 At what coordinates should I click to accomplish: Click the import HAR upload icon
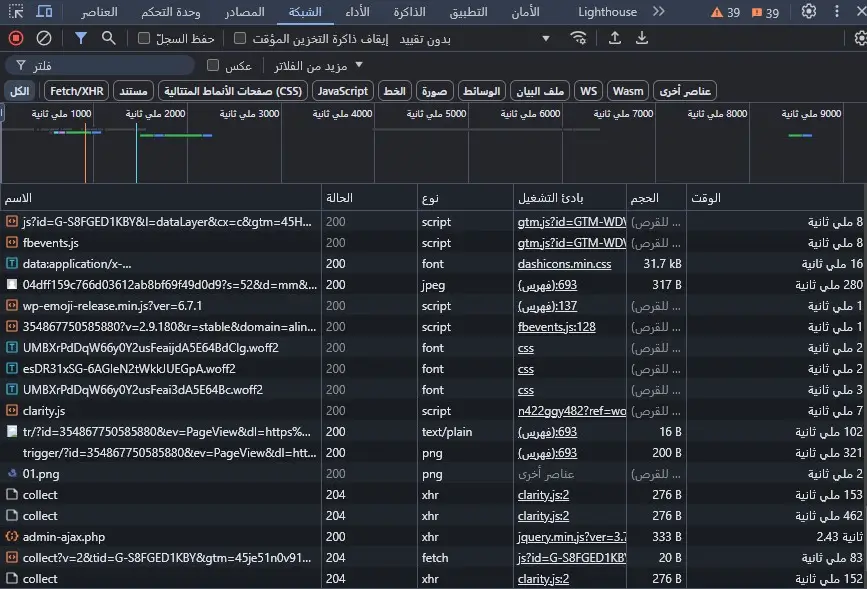pos(615,38)
